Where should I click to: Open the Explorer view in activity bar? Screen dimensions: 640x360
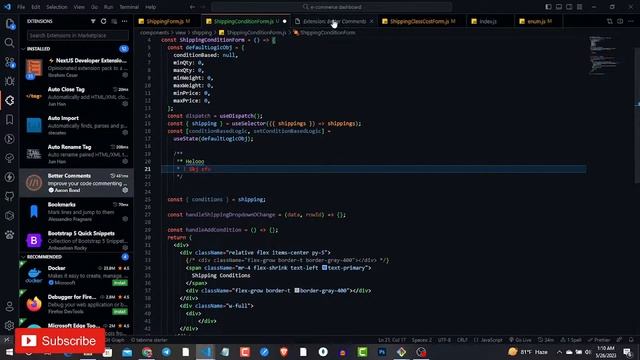(9, 24)
